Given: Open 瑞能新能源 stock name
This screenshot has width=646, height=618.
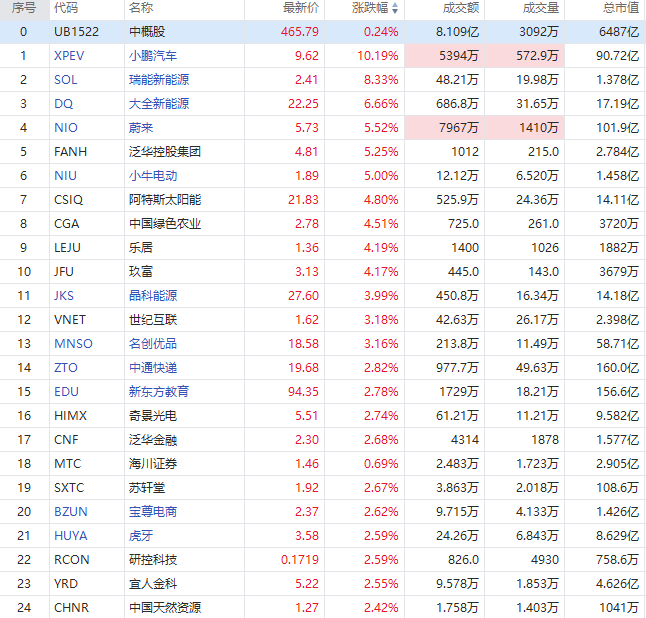Looking at the screenshot, I should [159, 80].
